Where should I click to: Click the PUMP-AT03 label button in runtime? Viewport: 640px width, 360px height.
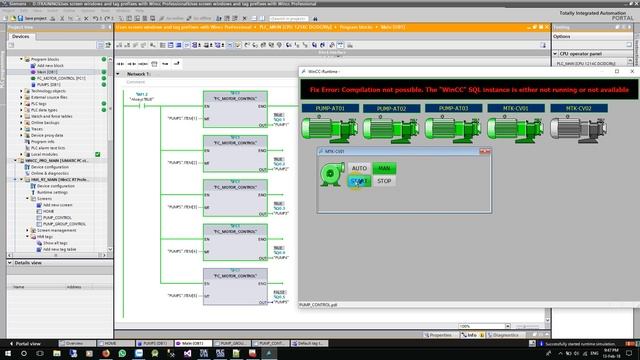[x=453, y=108]
